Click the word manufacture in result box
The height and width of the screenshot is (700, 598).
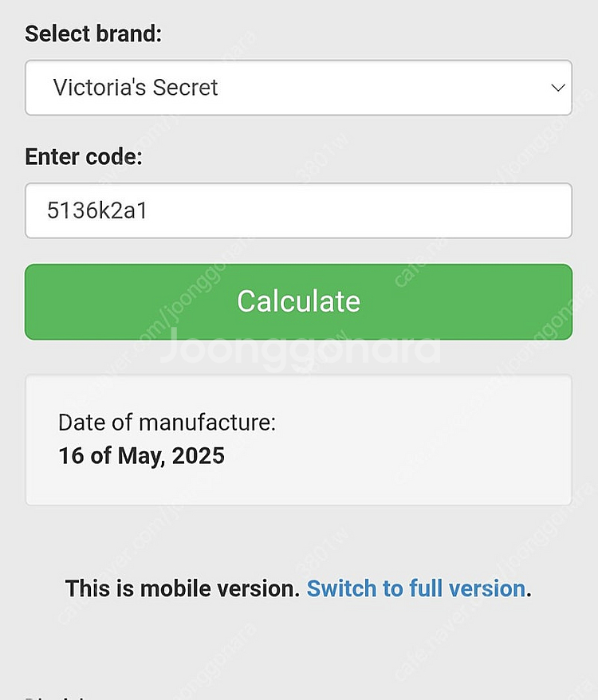coord(207,423)
